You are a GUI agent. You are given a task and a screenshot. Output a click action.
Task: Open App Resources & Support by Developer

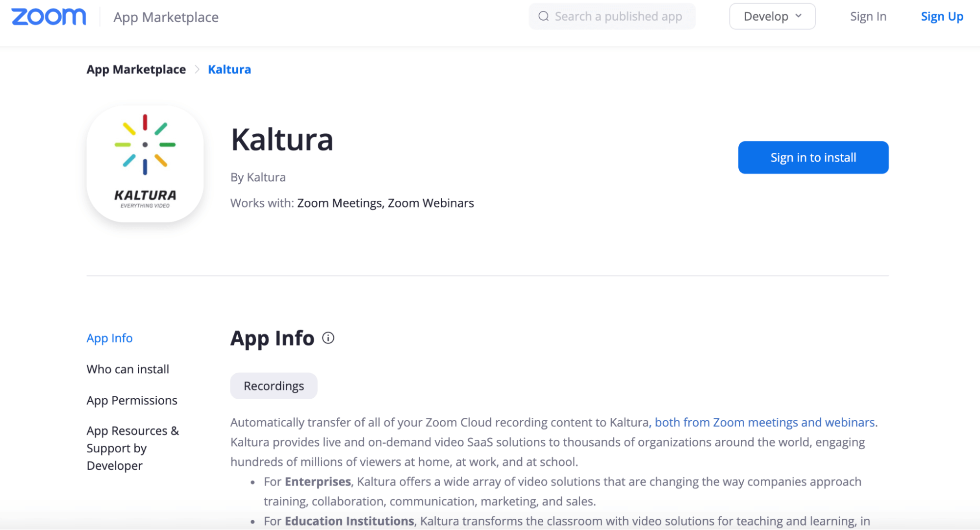click(x=132, y=448)
